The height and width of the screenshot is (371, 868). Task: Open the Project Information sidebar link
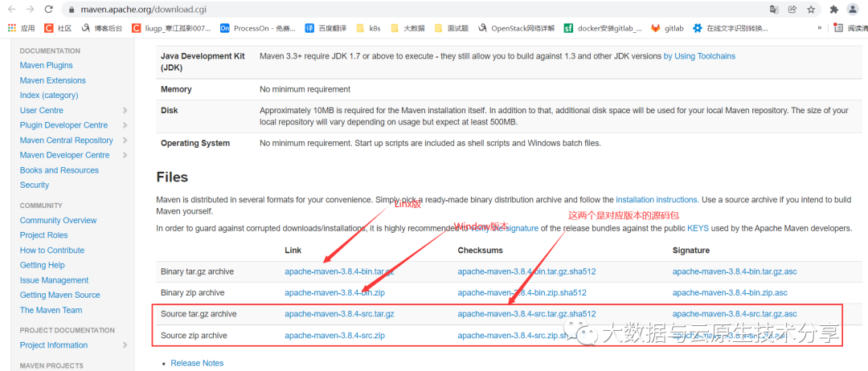54,345
